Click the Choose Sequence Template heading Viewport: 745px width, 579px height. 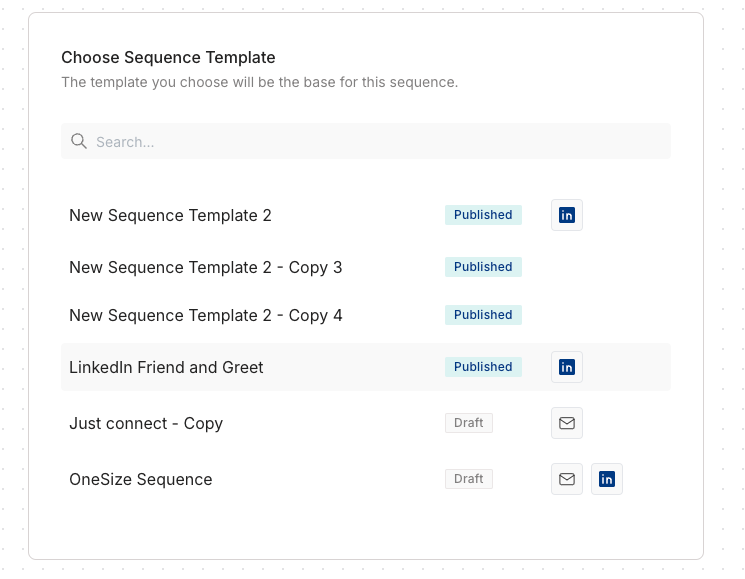pos(168,57)
